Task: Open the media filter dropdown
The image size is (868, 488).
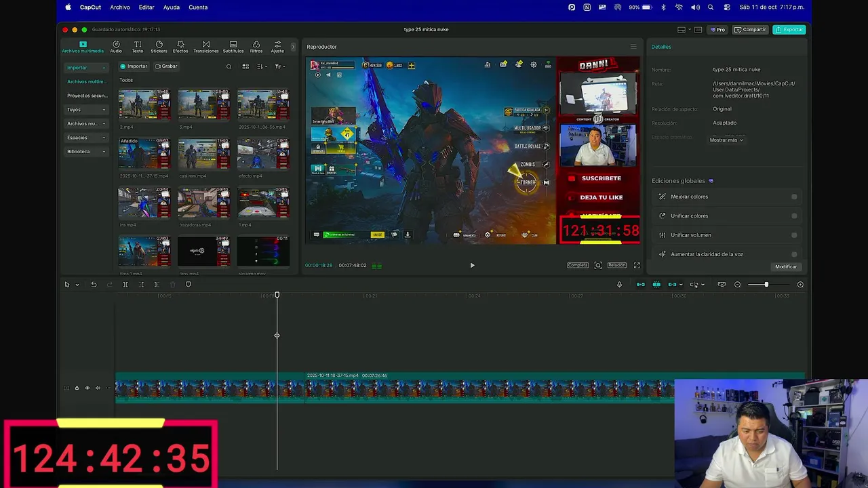Action: [279, 66]
